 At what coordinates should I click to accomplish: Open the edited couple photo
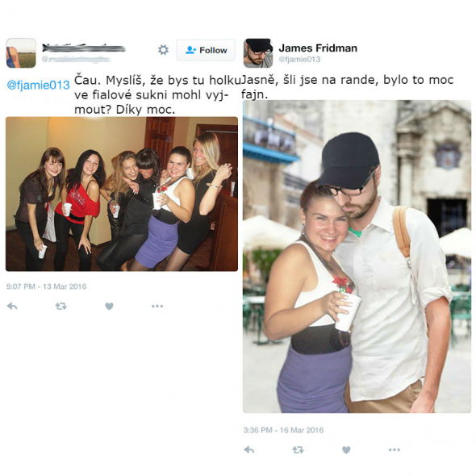[x=357, y=257]
